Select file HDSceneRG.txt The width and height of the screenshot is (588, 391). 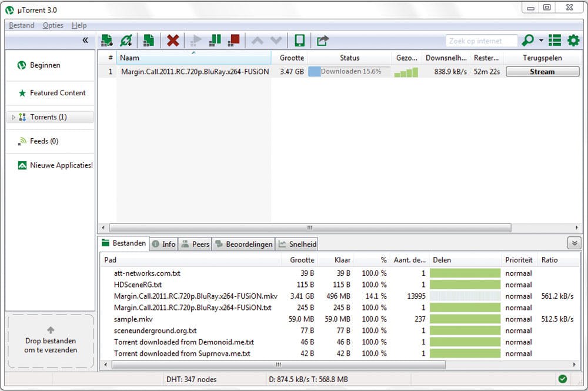(138, 285)
